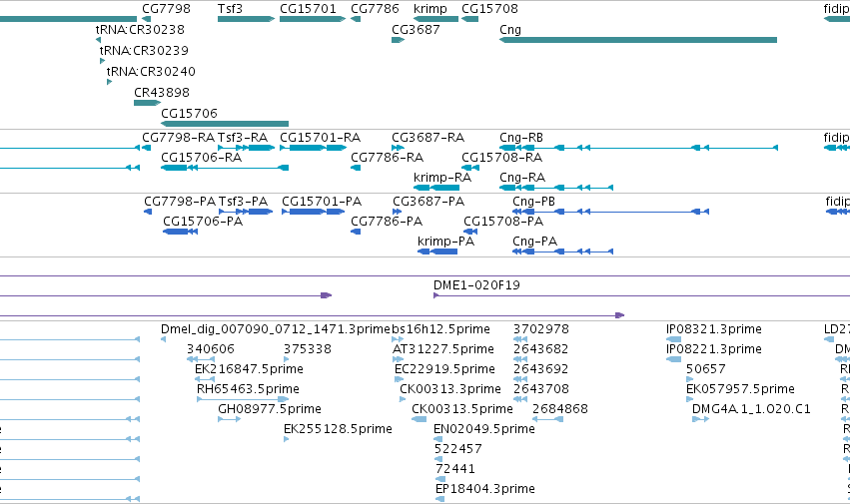Select tRNA:CR30238 feature label
Screen dimensions: 850x504
pyautogui.click(x=140, y=29)
